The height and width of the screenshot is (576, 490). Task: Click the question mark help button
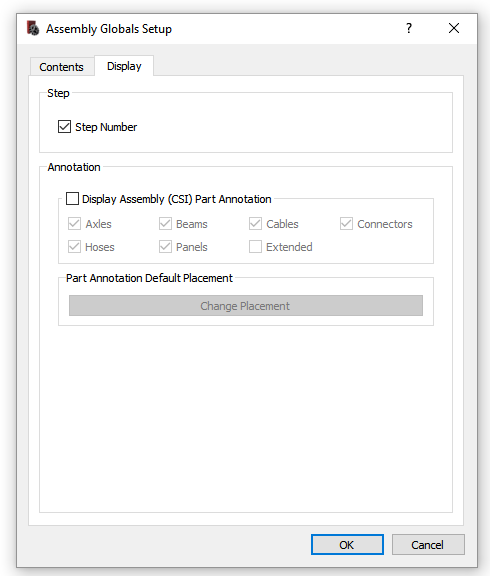coord(409,28)
